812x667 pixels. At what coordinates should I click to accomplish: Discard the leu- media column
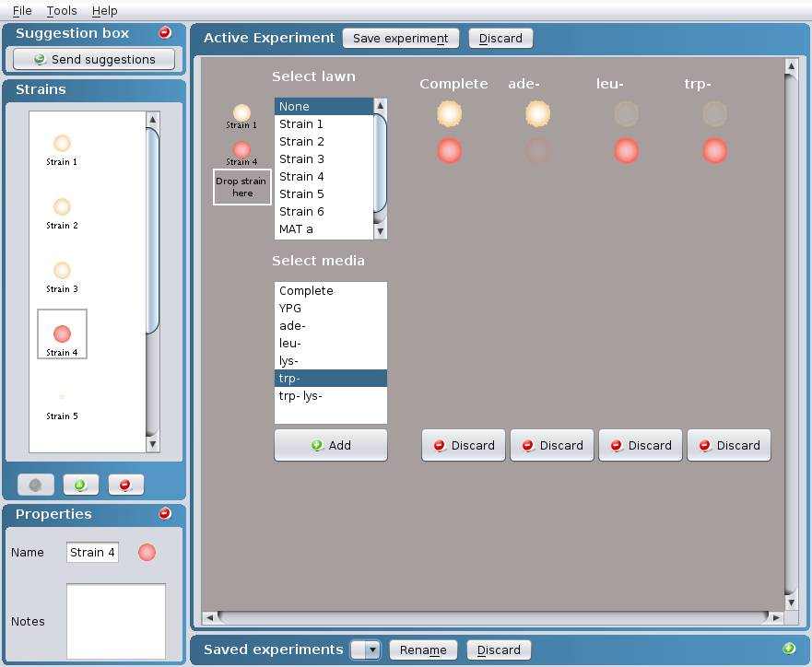(641, 445)
